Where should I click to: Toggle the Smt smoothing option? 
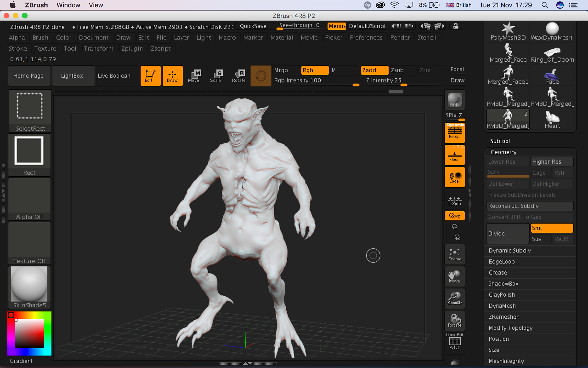click(552, 228)
